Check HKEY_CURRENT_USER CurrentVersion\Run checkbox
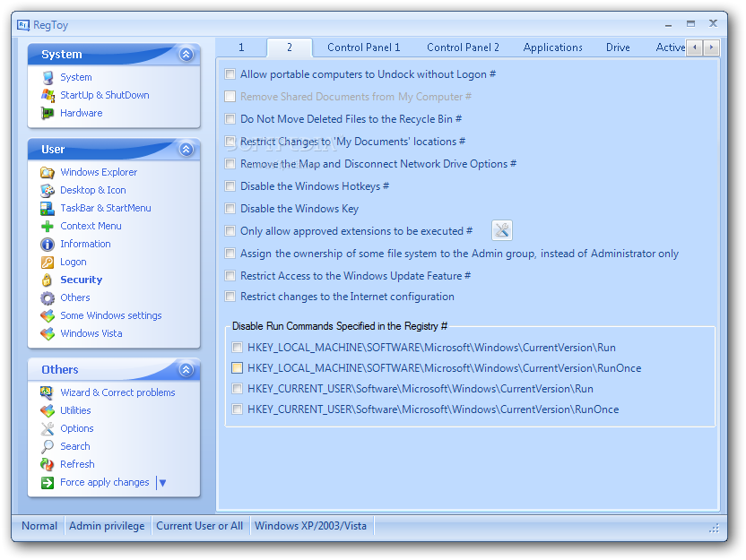 [x=237, y=389]
